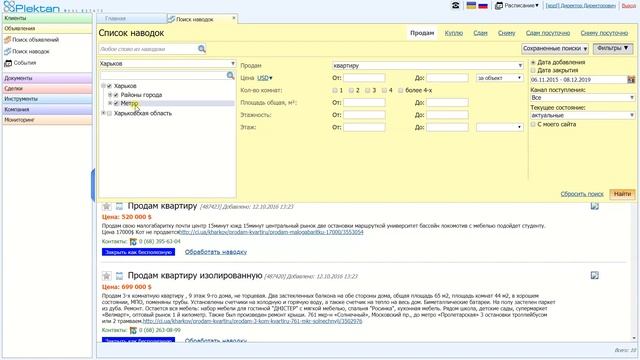Open the за объект price basis dropdown
The height and width of the screenshot is (360, 640).
click(x=500, y=78)
